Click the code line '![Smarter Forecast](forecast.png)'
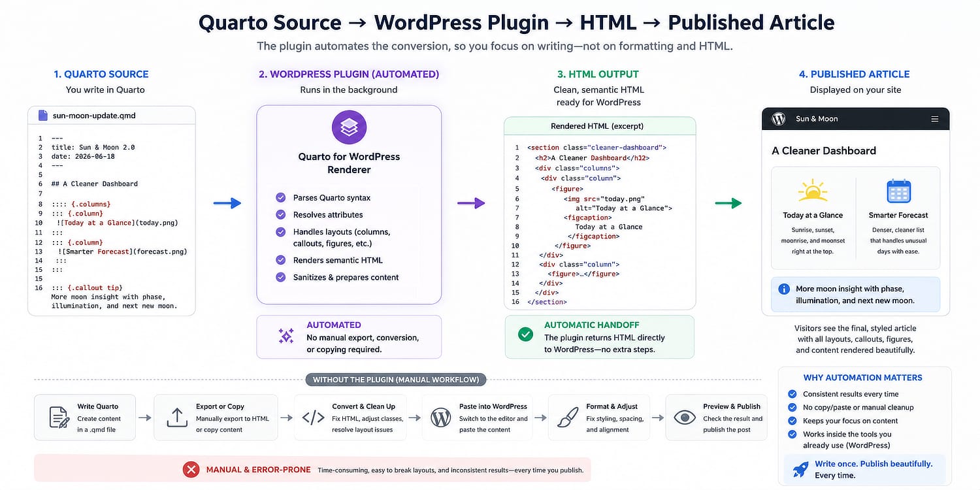The width and height of the screenshot is (980, 490). [122, 251]
